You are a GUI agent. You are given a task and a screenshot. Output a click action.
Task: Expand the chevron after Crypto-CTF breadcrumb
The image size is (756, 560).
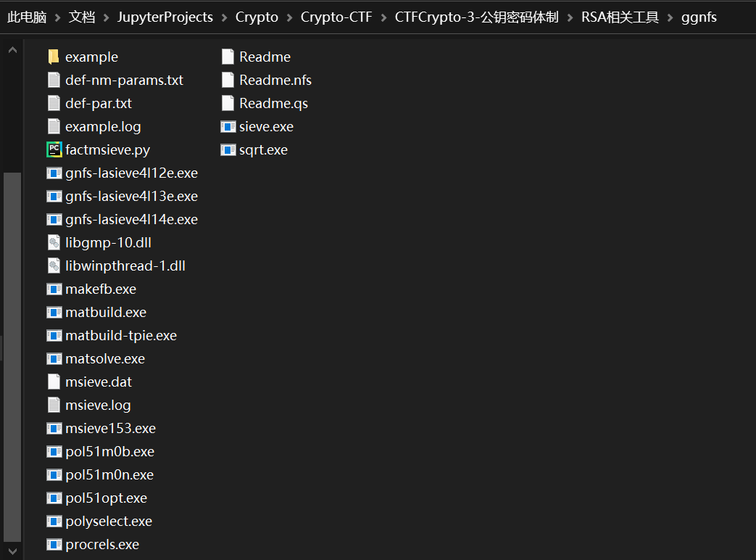383,18
